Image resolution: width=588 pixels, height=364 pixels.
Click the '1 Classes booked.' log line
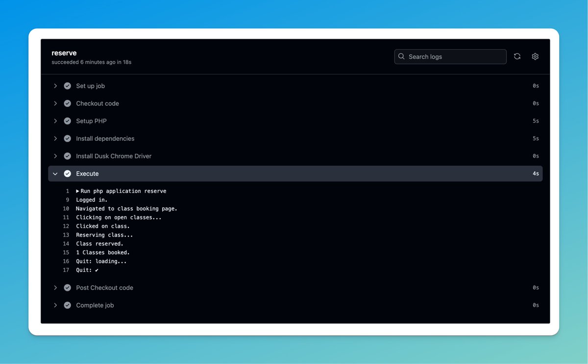pyautogui.click(x=103, y=253)
